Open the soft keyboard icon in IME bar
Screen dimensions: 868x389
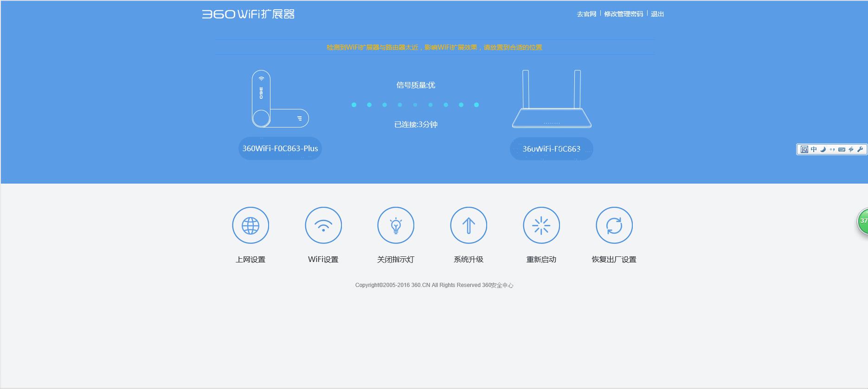842,149
